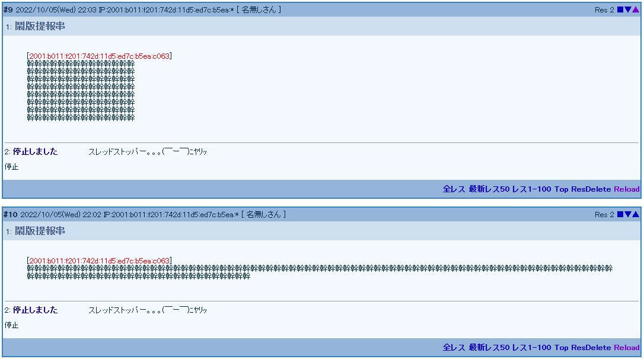Click the down triangle icon in thread #9
644x359 pixels.
point(628,9)
